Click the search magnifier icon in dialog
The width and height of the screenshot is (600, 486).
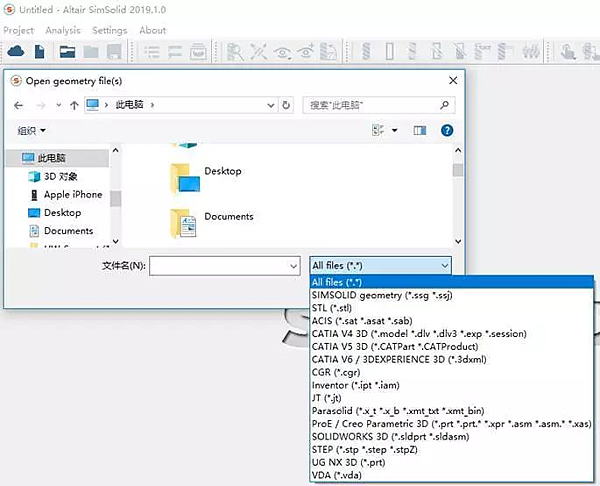(444, 104)
